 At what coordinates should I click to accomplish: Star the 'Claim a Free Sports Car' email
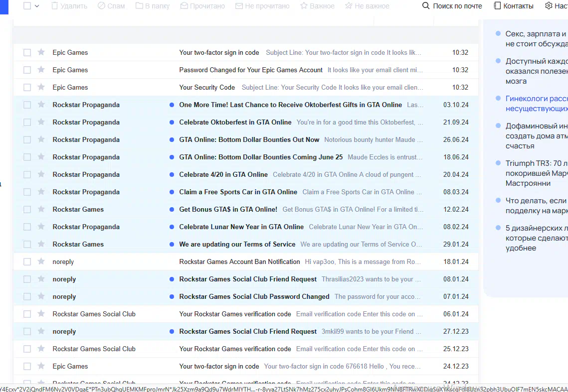click(x=41, y=191)
